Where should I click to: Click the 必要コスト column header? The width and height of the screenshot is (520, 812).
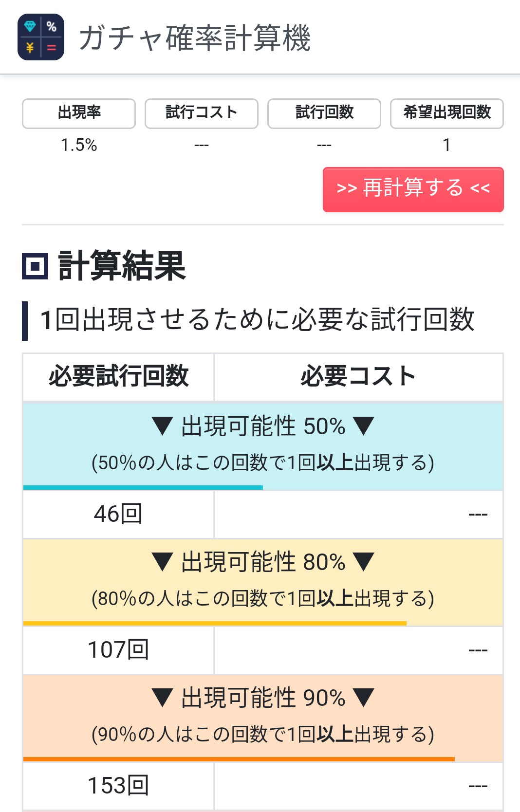[x=358, y=377]
